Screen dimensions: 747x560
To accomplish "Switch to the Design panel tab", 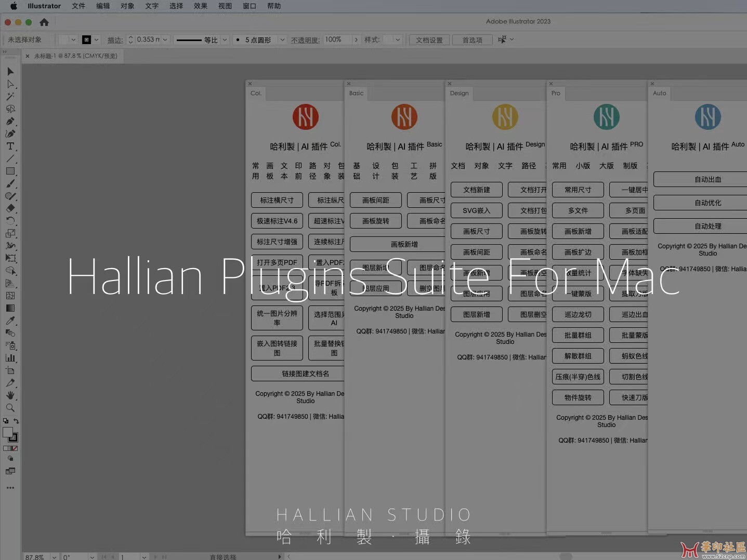I will [x=460, y=94].
